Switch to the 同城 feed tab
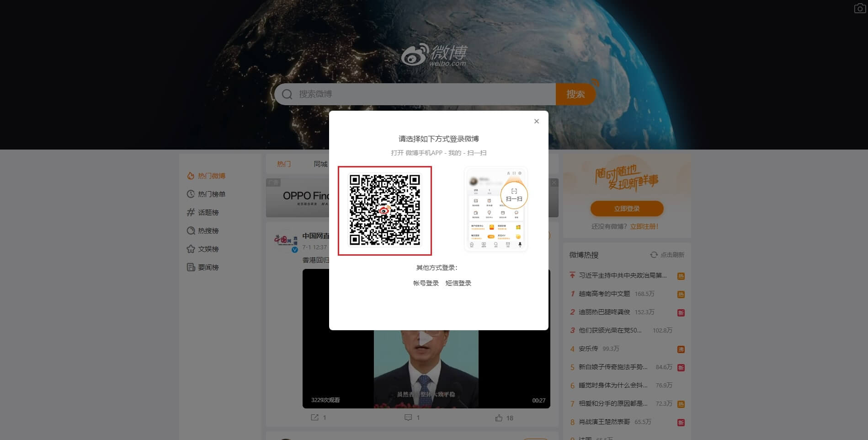 click(x=320, y=164)
